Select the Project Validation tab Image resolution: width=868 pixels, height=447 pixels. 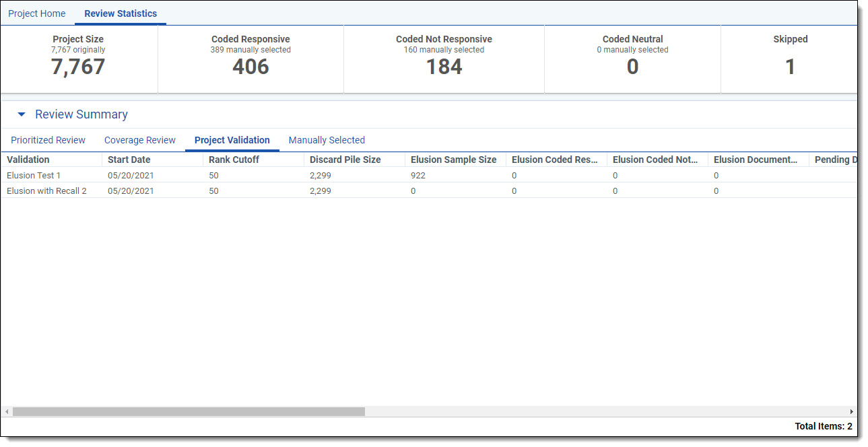232,140
